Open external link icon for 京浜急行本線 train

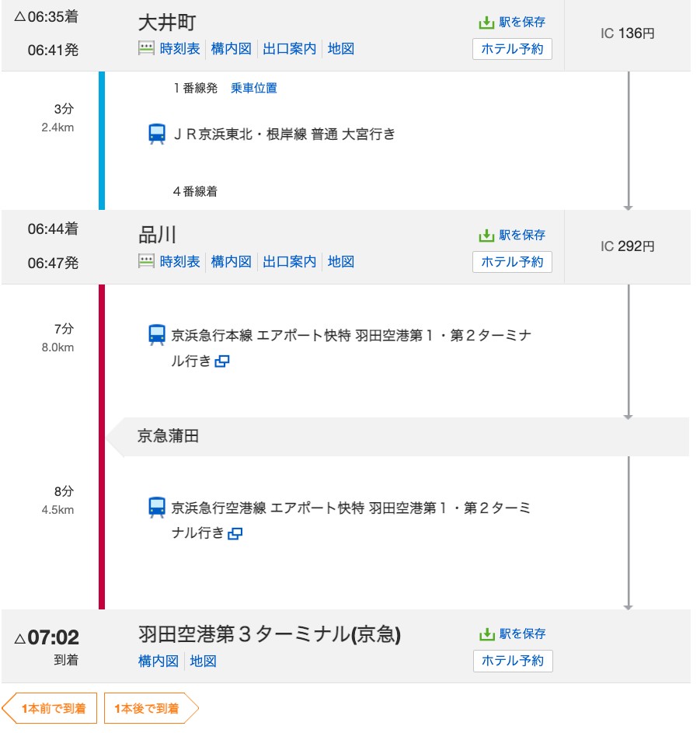(221, 361)
